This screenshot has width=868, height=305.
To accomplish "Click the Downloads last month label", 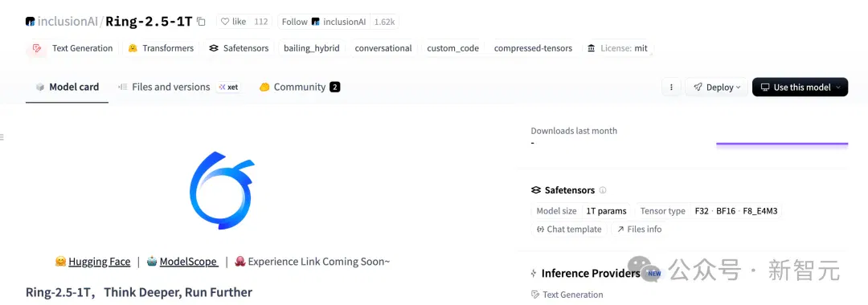I will click(x=574, y=131).
